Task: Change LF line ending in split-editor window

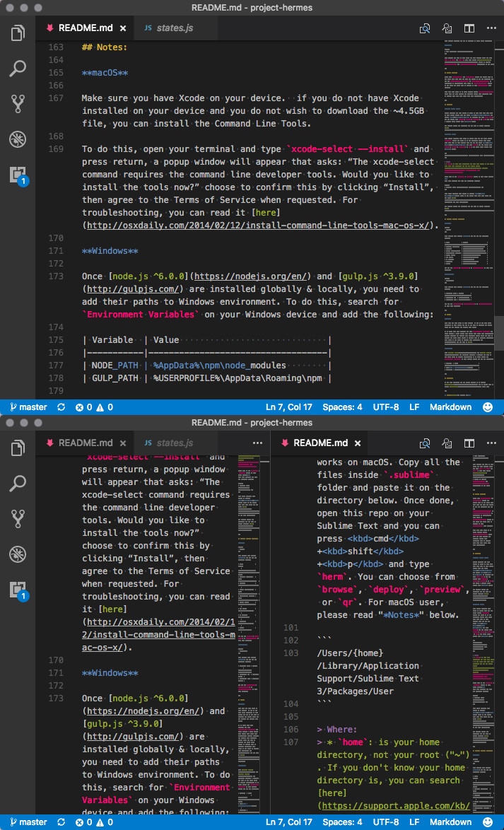Action: (x=414, y=822)
